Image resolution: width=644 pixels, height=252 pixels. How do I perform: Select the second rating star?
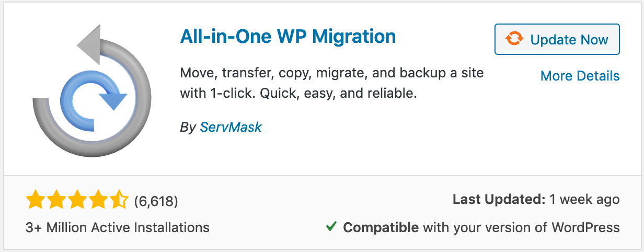pyautogui.click(x=56, y=199)
